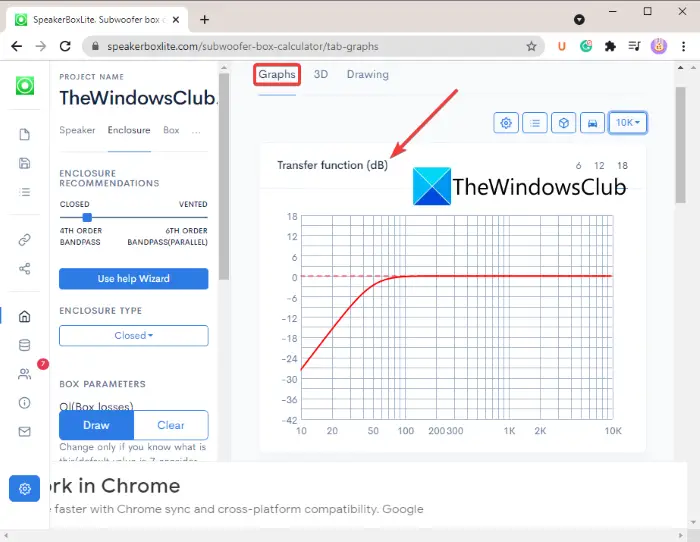The width and height of the screenshot is (700, 542).
Task: Reload the page with refresh icon
Action: click(65, 46)
